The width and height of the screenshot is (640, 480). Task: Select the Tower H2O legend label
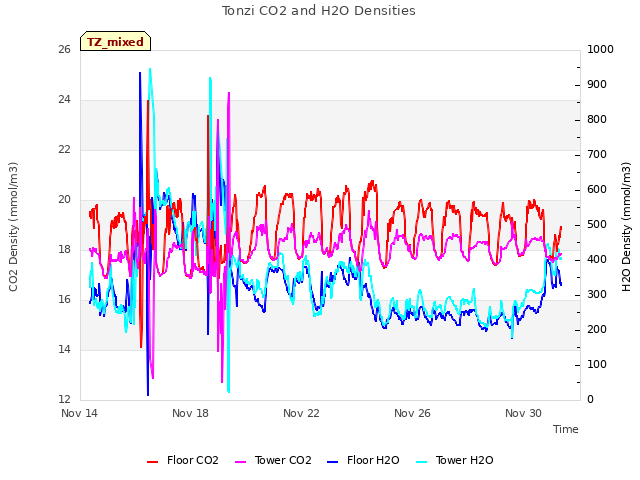pos(464,460)
